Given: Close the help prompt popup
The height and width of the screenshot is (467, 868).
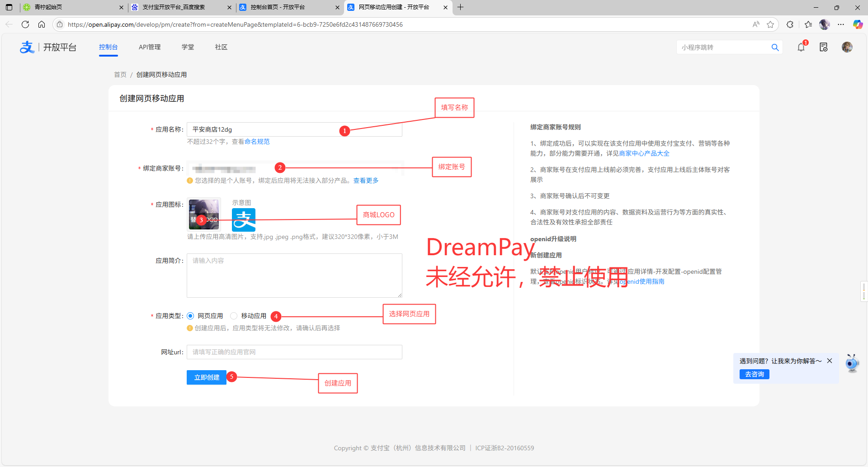Looking at the screenshot, I should [830, 361].
